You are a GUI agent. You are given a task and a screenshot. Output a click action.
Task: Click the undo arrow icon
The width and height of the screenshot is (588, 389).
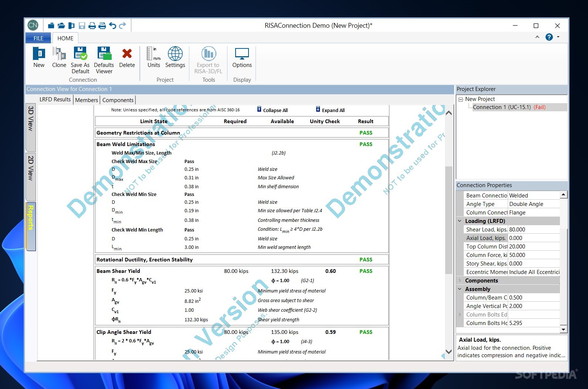tap(112, 26)
